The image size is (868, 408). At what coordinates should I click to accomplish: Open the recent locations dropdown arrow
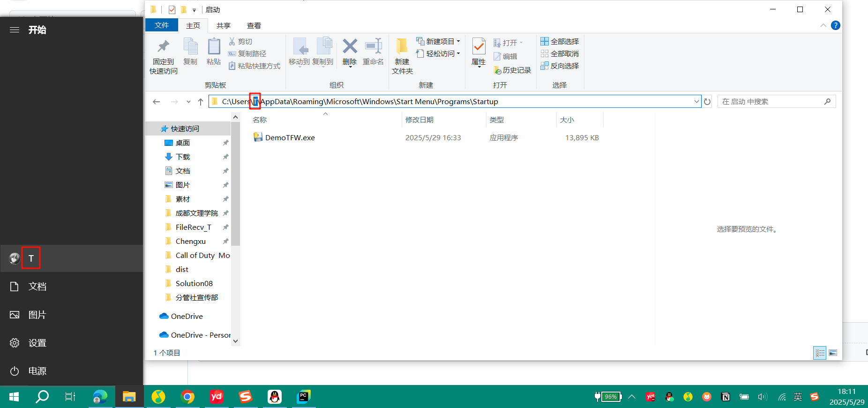188,101
